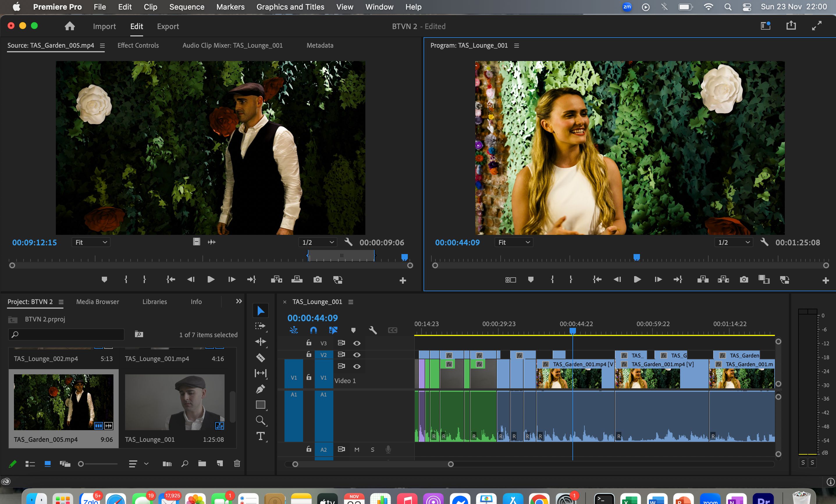
Task: Select the Razor tool
Action: click(260, 358)
